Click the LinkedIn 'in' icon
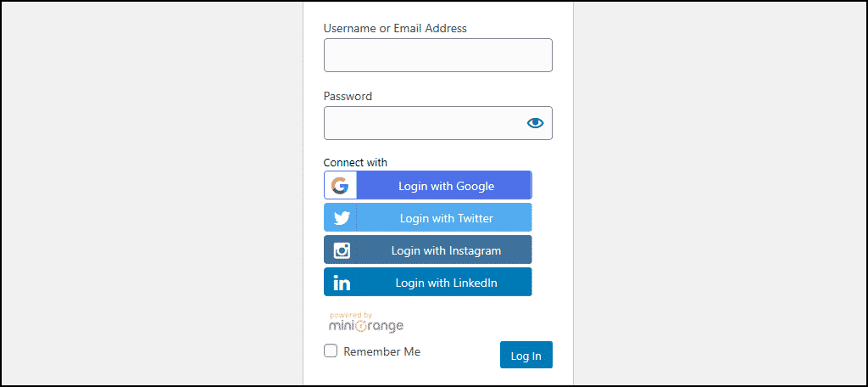 point(342,283)
